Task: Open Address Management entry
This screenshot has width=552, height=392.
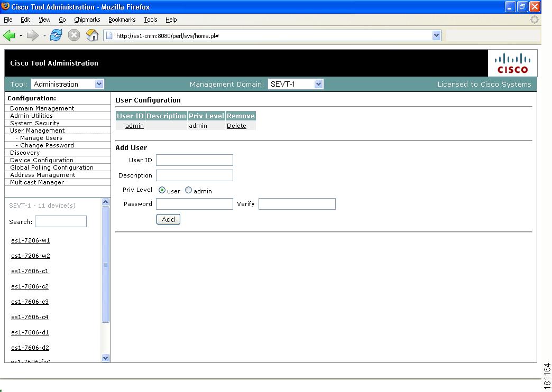Action: tap(43, 175)
